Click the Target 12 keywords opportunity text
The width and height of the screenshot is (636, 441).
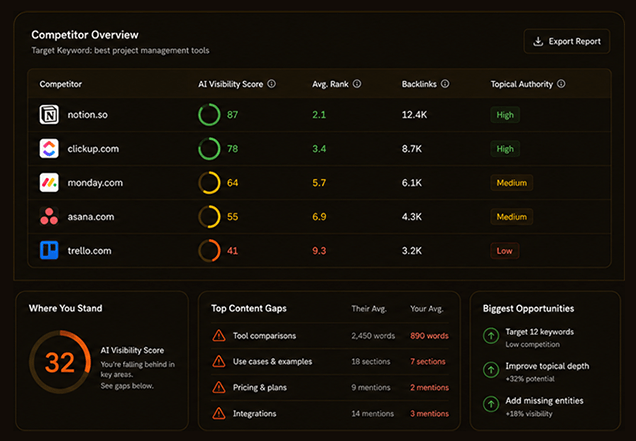click(539, 332)
